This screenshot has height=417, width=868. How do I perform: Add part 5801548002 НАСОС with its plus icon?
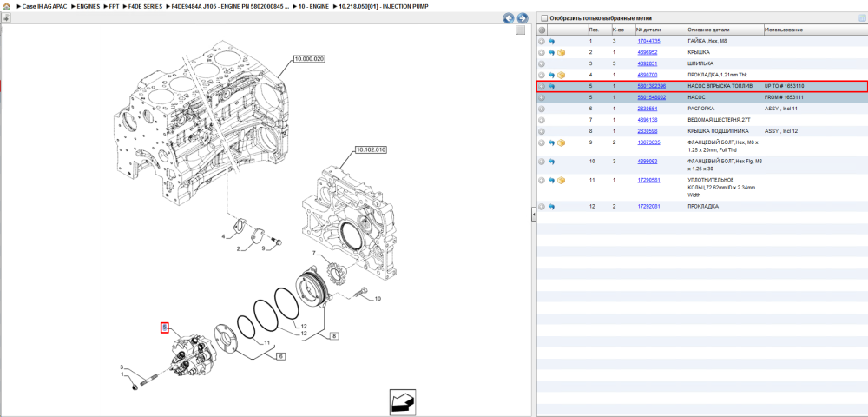542,97
